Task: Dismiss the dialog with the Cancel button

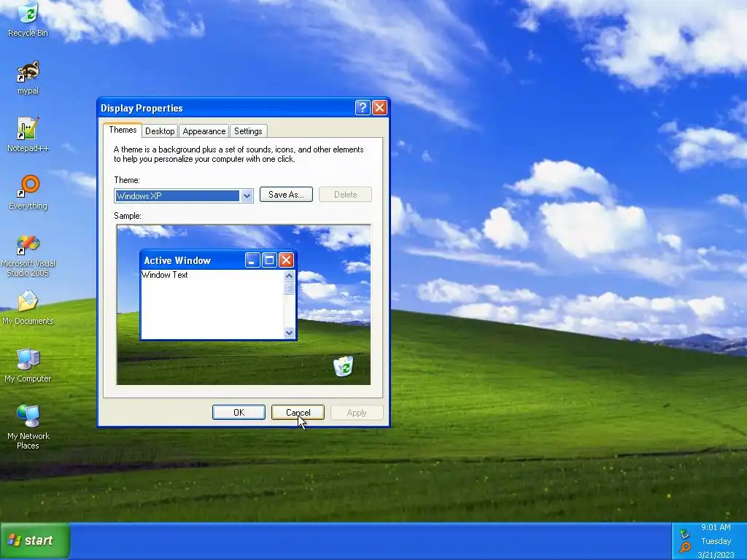Action: [298, 413]
